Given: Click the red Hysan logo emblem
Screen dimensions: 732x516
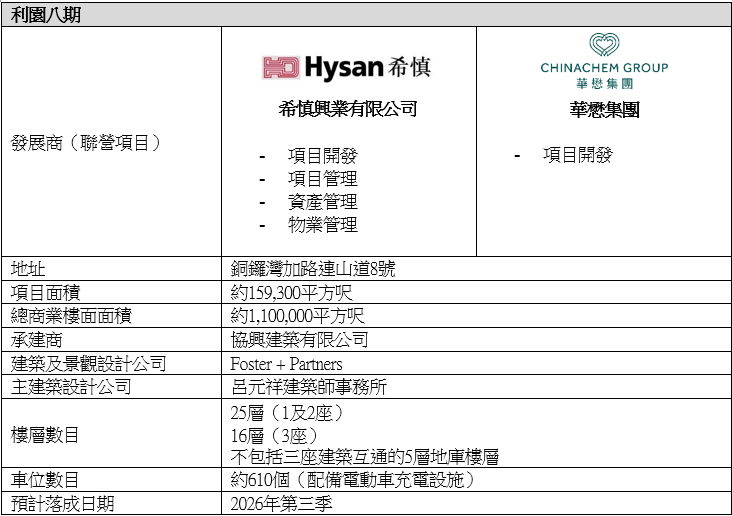Looking at the screenshot, I should 281,67.
